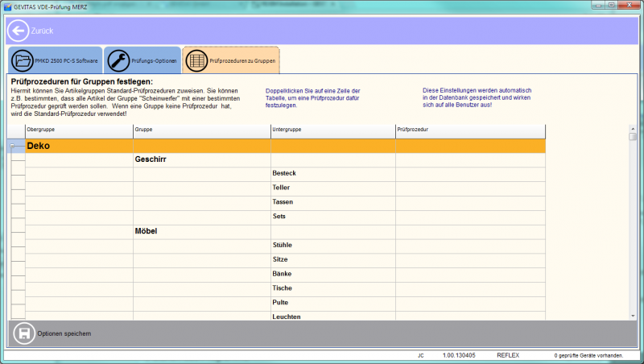Screen dimensions: 644x364
Task: Click the Optionen speichern label
Action: [64, 333]
